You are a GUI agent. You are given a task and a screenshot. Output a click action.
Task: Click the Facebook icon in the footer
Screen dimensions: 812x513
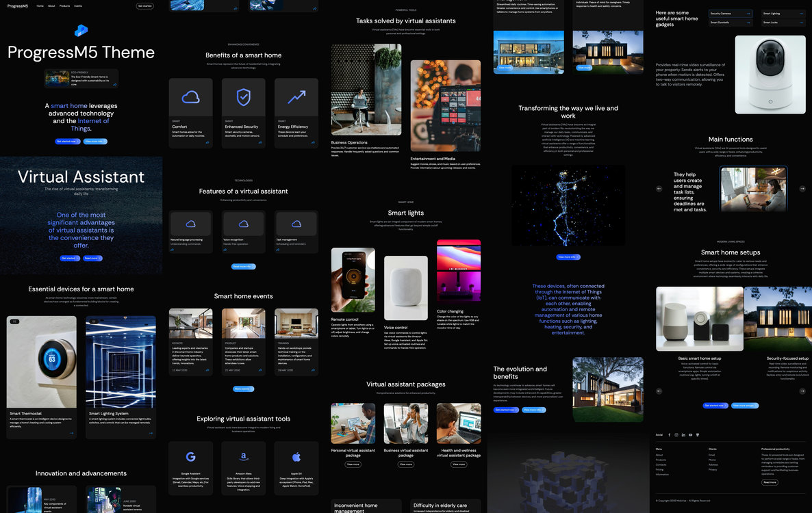coord(670,435)
